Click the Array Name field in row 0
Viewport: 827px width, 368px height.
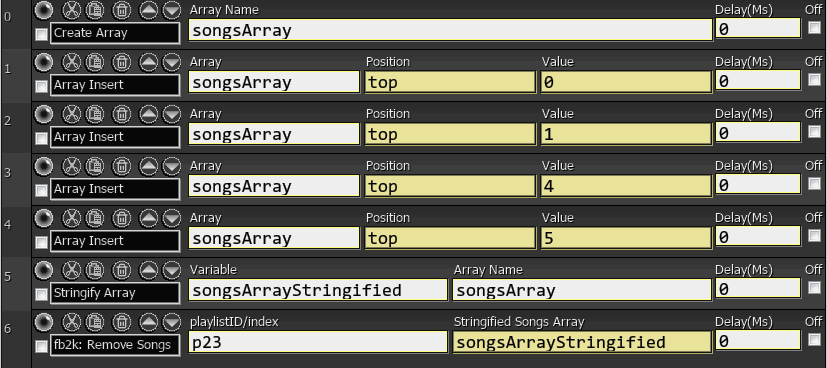[x=450, y=30]
